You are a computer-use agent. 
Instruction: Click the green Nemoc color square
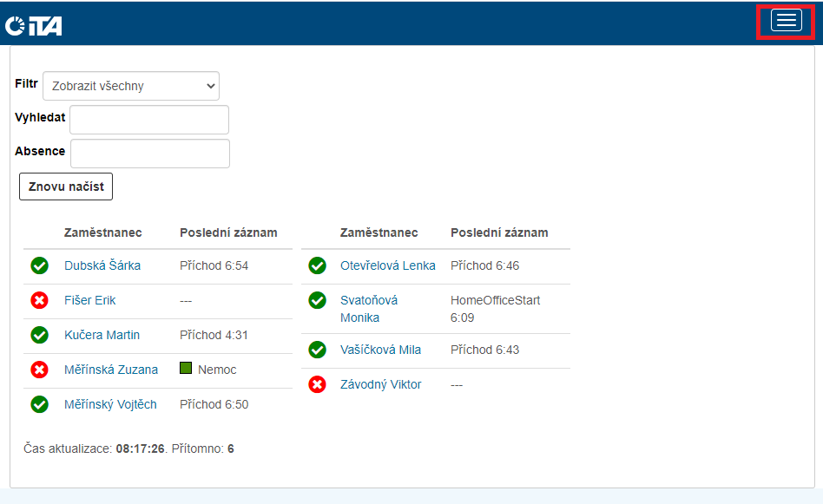(x=186, y=368)
